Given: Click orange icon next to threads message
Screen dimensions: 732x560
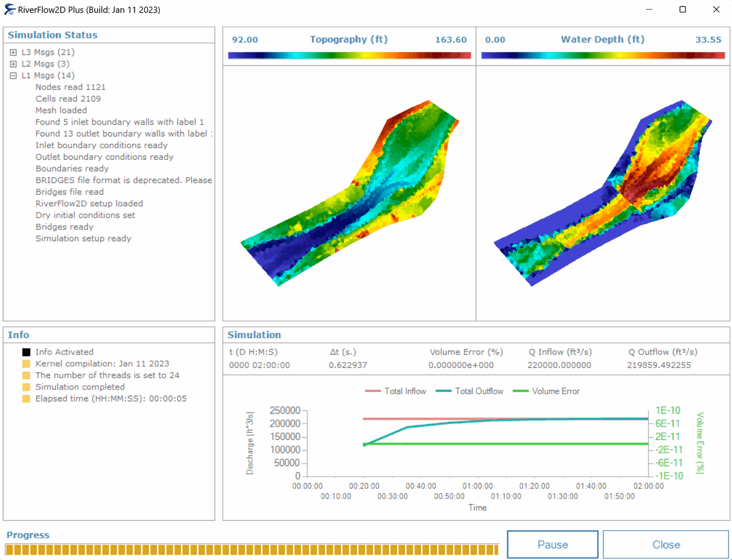Looking at the screenshot, I should [27, 375].
